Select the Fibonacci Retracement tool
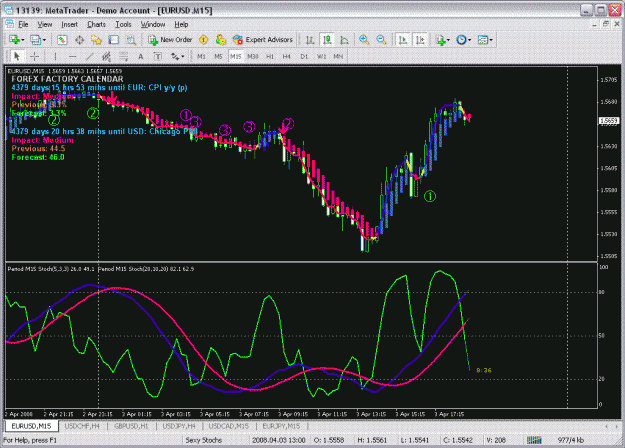The image size is (625, 448). click(124, 57)
